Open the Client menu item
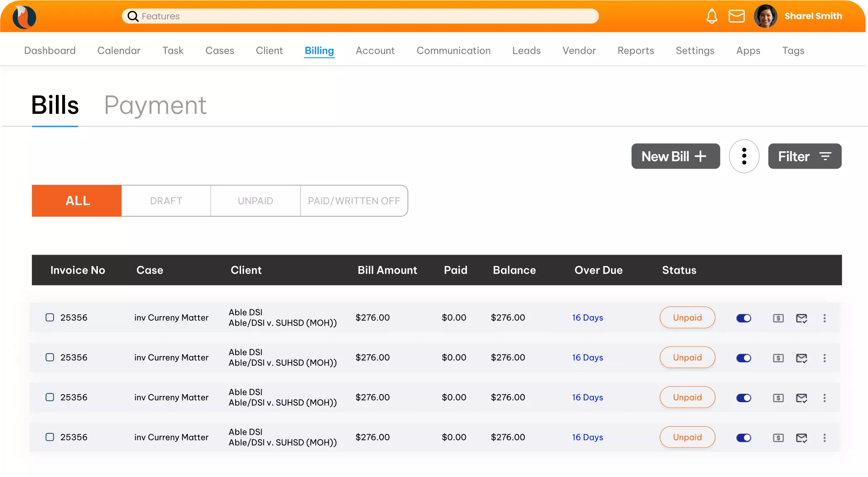This screenshot has width=868, height=477. (x=269, y=51)
